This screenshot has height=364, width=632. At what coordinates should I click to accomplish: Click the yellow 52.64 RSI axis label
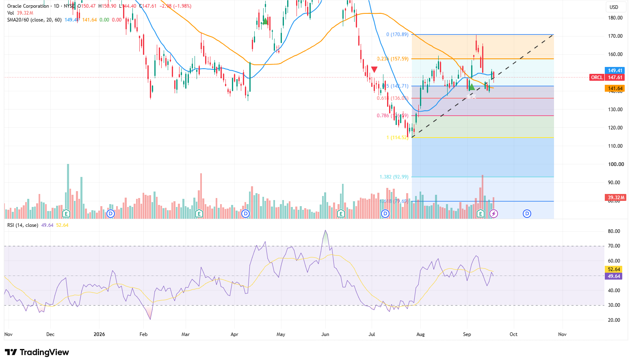(x=614, y=269)
